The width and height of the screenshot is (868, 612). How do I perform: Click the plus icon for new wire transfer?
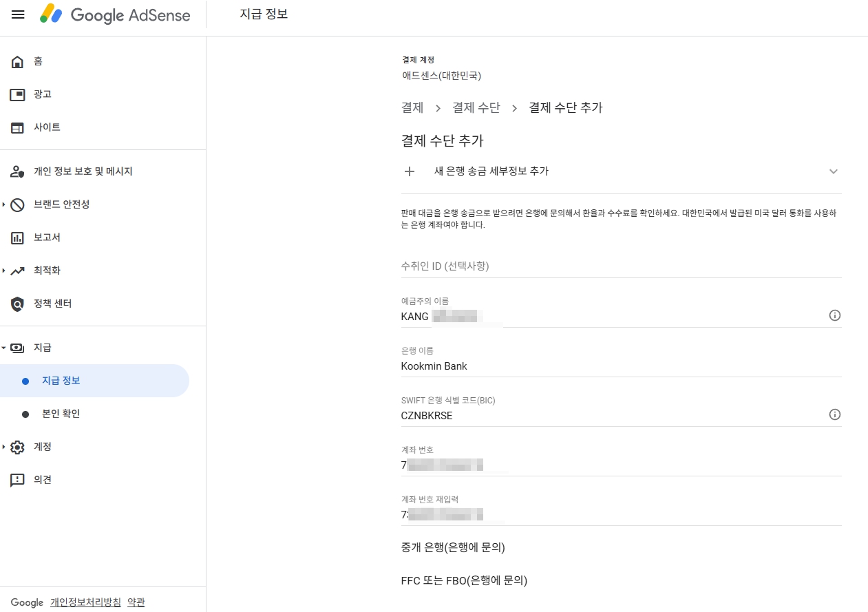(x=409, y=171)
